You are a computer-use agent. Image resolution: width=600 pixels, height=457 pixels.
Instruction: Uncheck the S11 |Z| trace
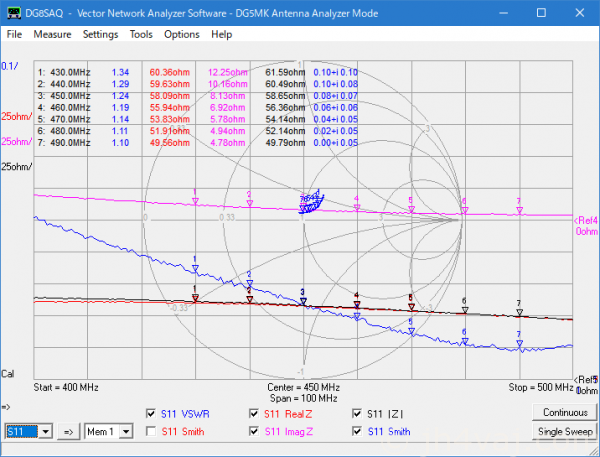(x=357, y=413)
